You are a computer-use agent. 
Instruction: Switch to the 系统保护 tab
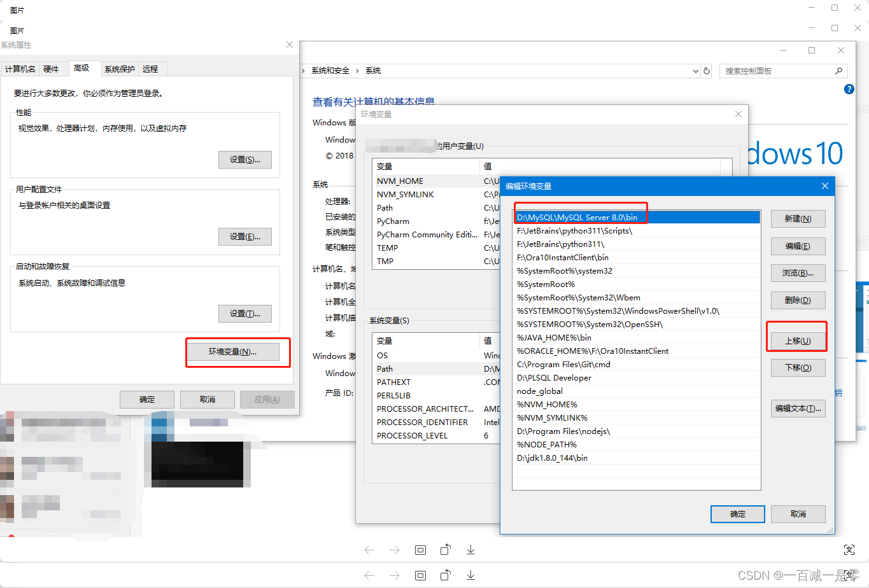coord(119,68)
